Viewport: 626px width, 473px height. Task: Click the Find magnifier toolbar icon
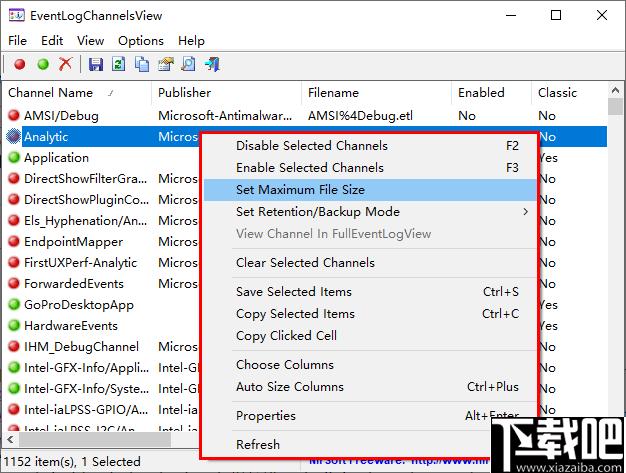[x=188, y=64]
